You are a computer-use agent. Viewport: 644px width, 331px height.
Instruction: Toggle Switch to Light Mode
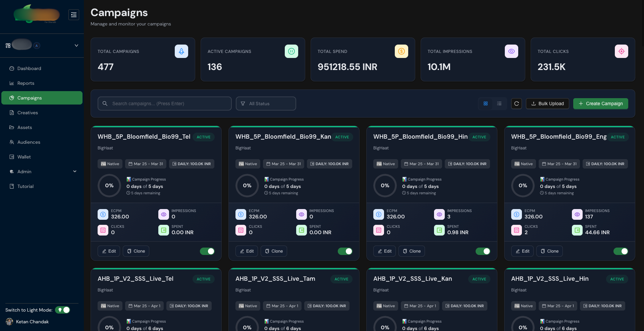pos(63,310)
